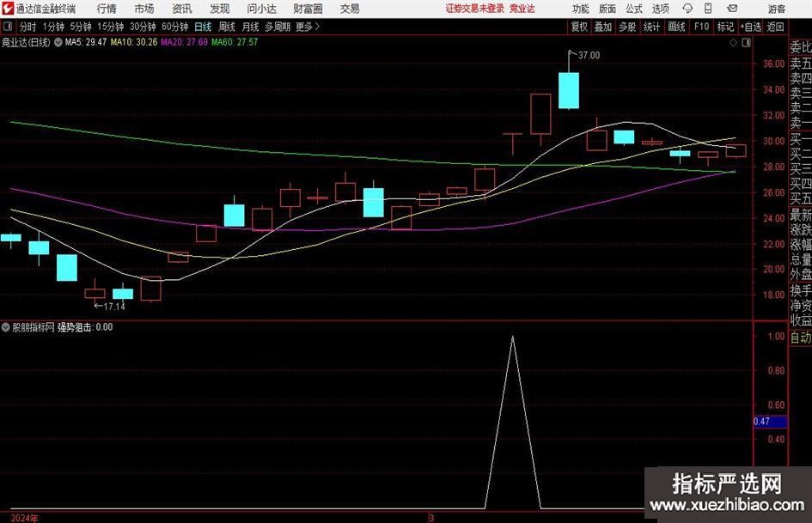Click the customer service headset icon
Viewport: 812px width, 523px height.
click(x=687, y=9)
